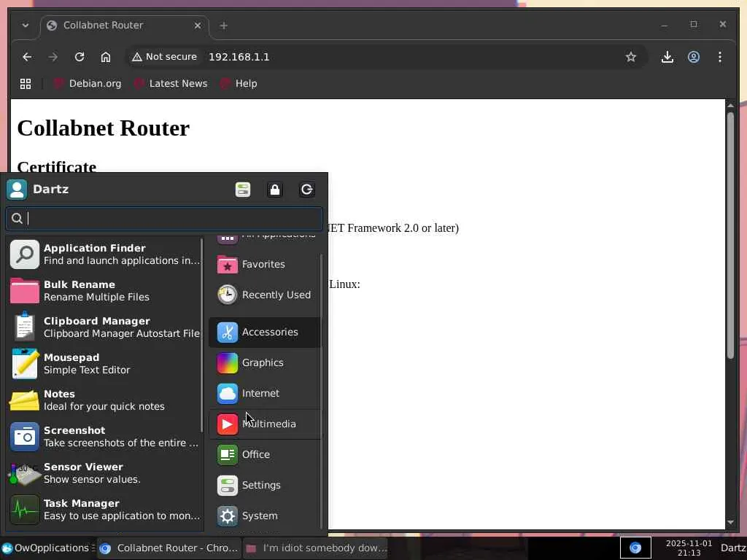Image resolution: width=747 pixels, height=560 pixels.
Task: Click the Chrome tray icon in panel
Action: pyautogui.click(x=635, y=548)
